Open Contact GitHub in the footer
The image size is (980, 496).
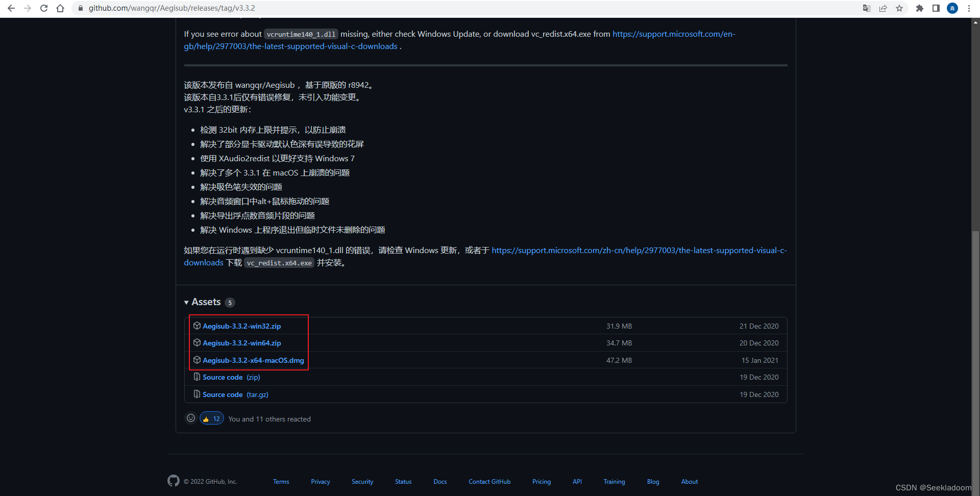point(489,482)
